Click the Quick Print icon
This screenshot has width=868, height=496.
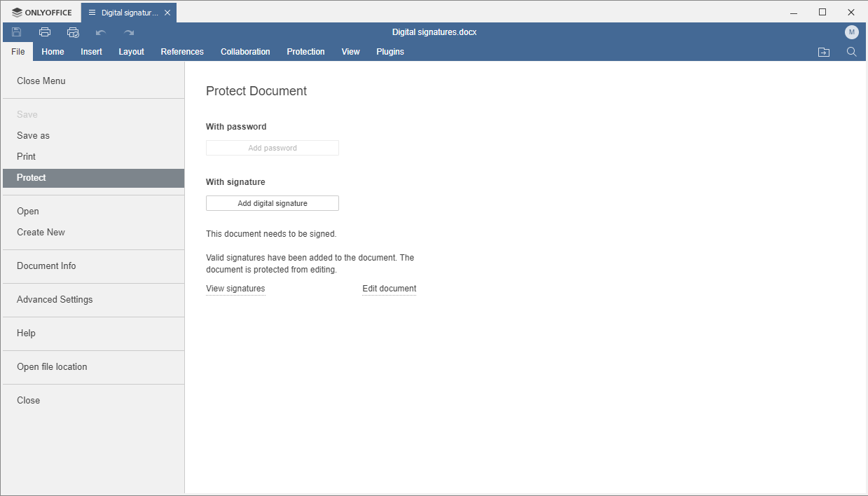point(73,32)
